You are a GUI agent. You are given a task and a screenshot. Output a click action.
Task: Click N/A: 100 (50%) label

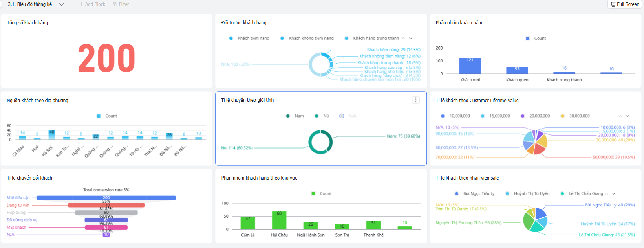(x=236, y=64)
